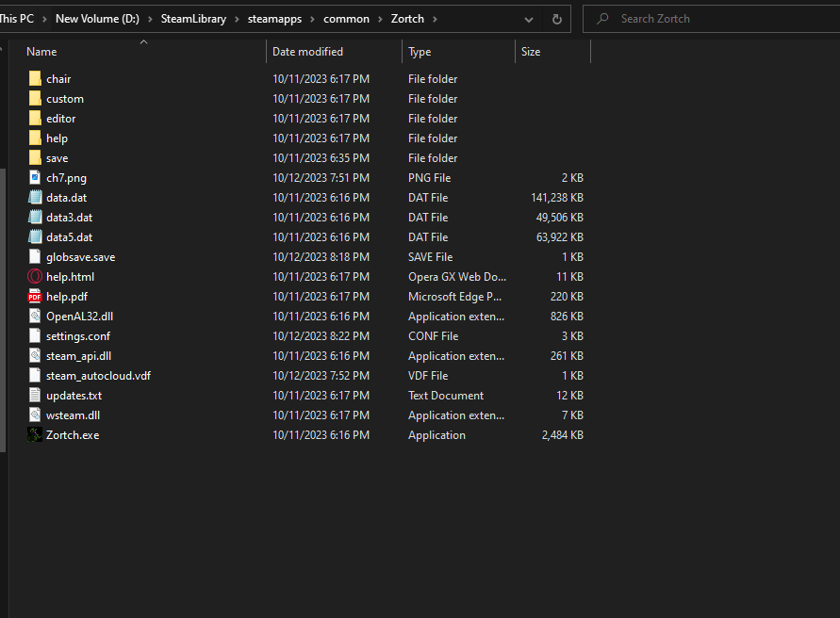
Task: Open the address bar history dropdown
Action: [529, 19]
